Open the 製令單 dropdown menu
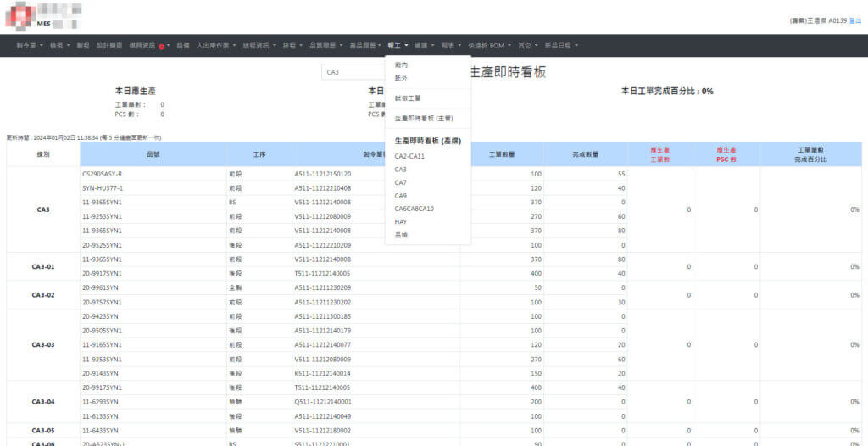Image resolution: width=868 pixels, height=446 pixels. [31, 45]
